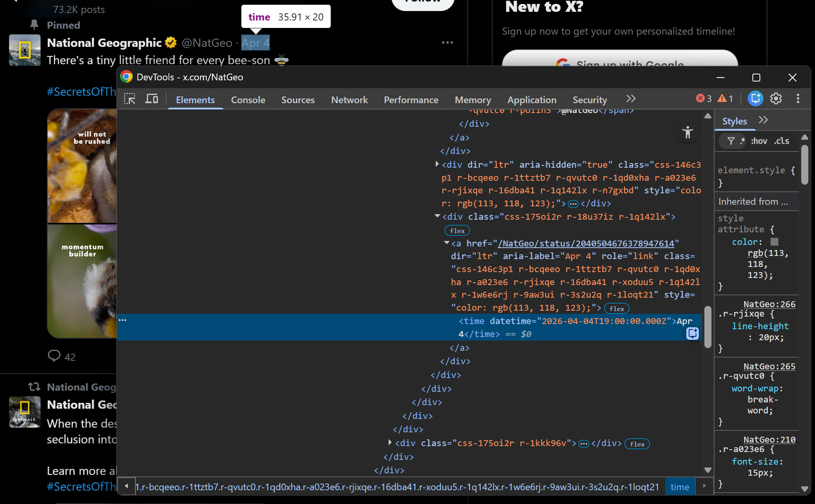Viewport: 815px width, 504px height.
Task: Select the long anchor class breadcrumb
Action: [x=397, y=487]
